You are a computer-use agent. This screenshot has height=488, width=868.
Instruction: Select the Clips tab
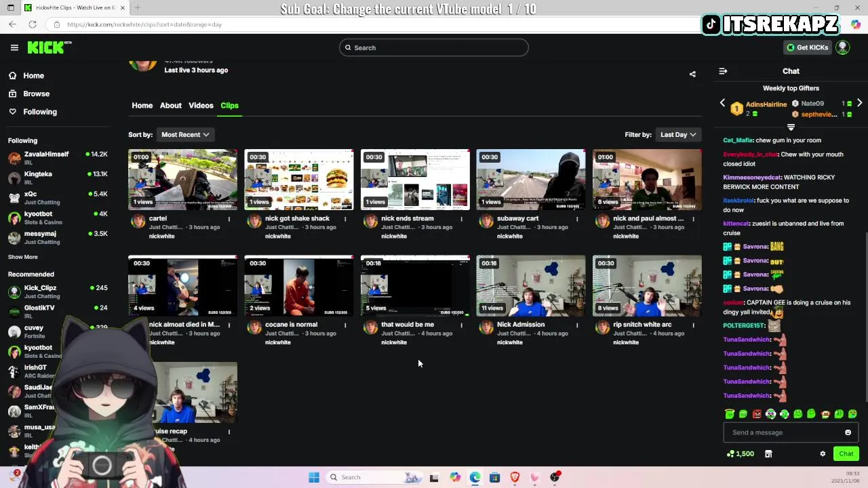click(229, 106)
